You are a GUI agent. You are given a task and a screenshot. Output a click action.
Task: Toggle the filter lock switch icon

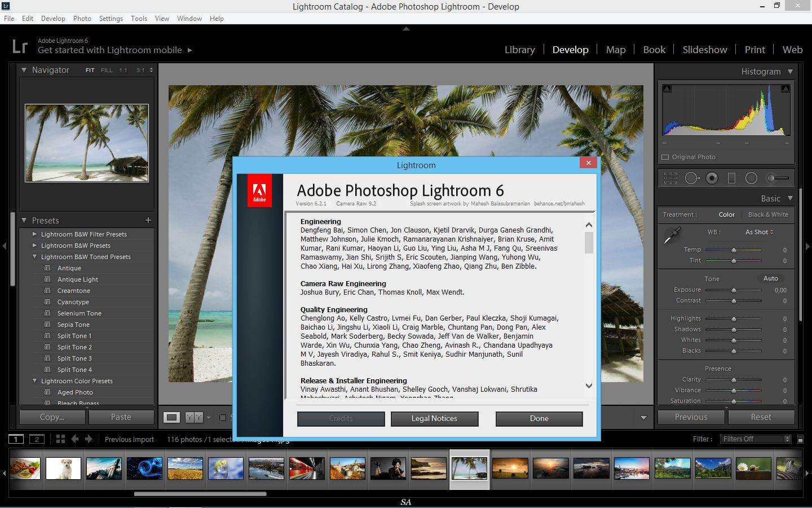pyautogui.click(x=800, y=439)
